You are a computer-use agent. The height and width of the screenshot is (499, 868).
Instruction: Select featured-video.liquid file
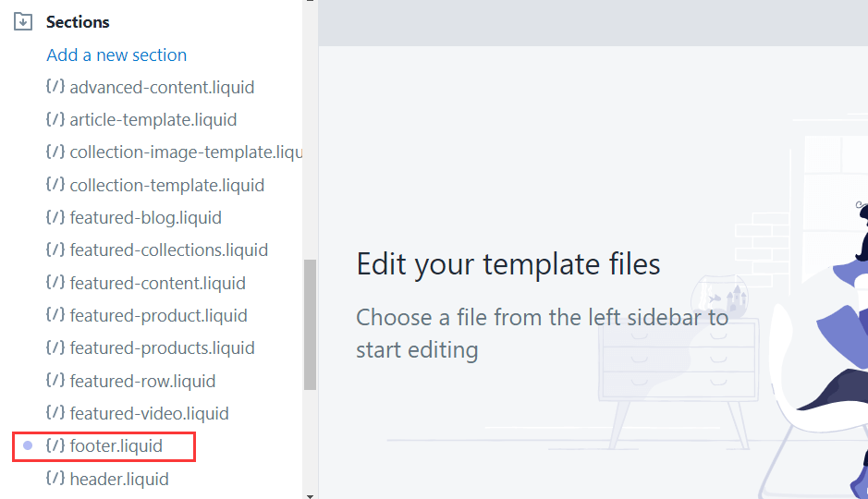pyautogui.click(x=138, y=413)
